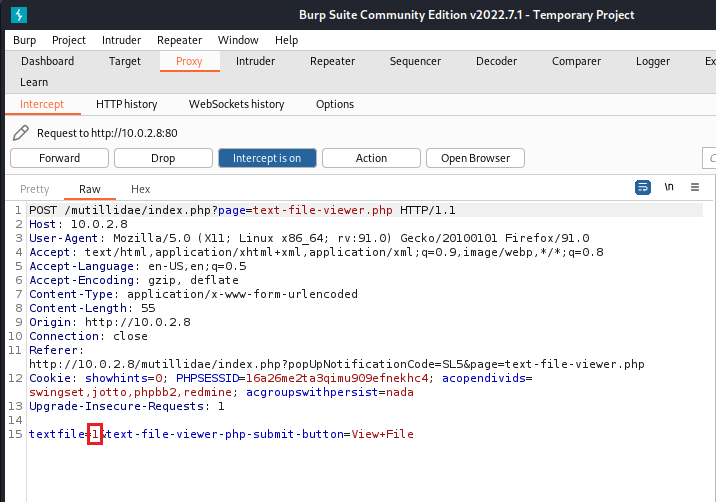Open the Learn tab
Image resolution: width=716 pixels, height=502 pixels.
click(x=34, y=82)
